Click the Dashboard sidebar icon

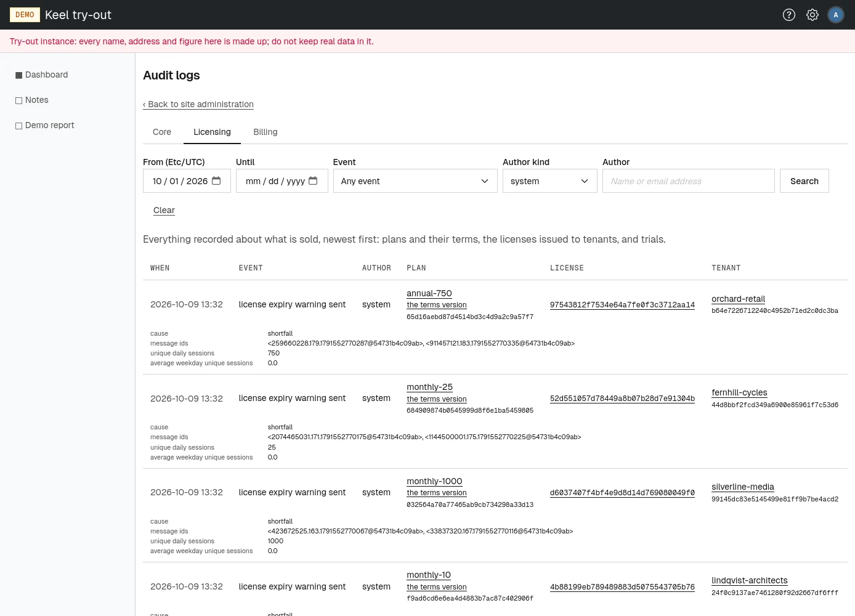[x=18, y=75]
